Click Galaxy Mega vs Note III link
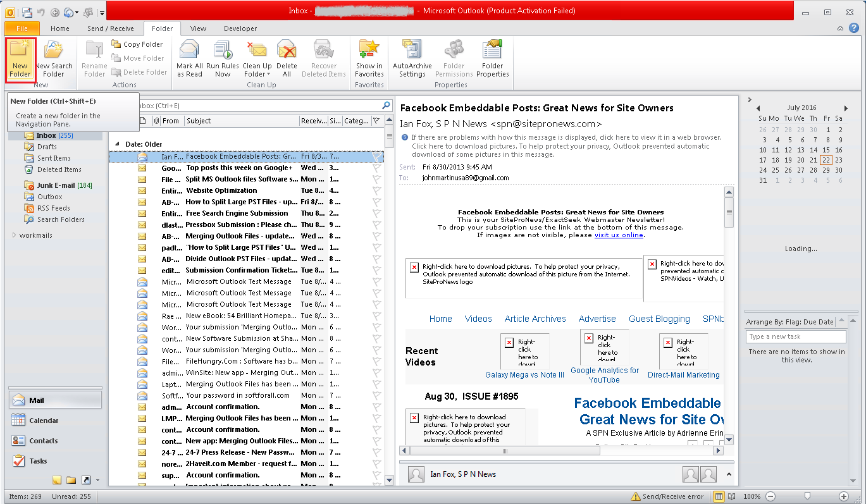The image size is (866, 504). pyautogui.click(x=524, y=374)
